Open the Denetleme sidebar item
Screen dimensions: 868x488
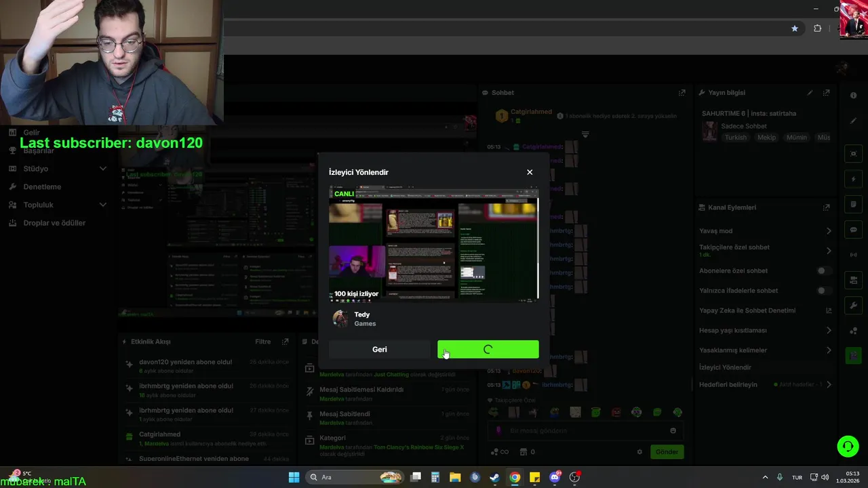(x=42, y=187)
